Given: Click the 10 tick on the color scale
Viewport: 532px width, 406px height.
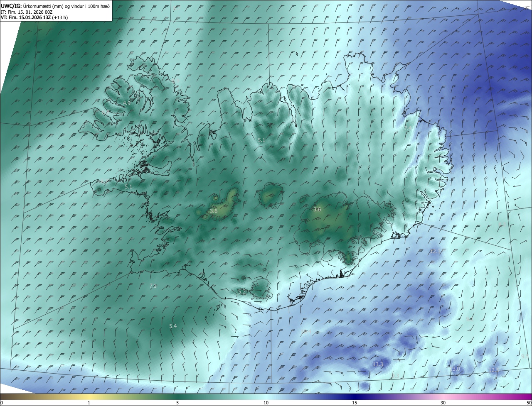Looking at the screenshot, I should (266, 403).
